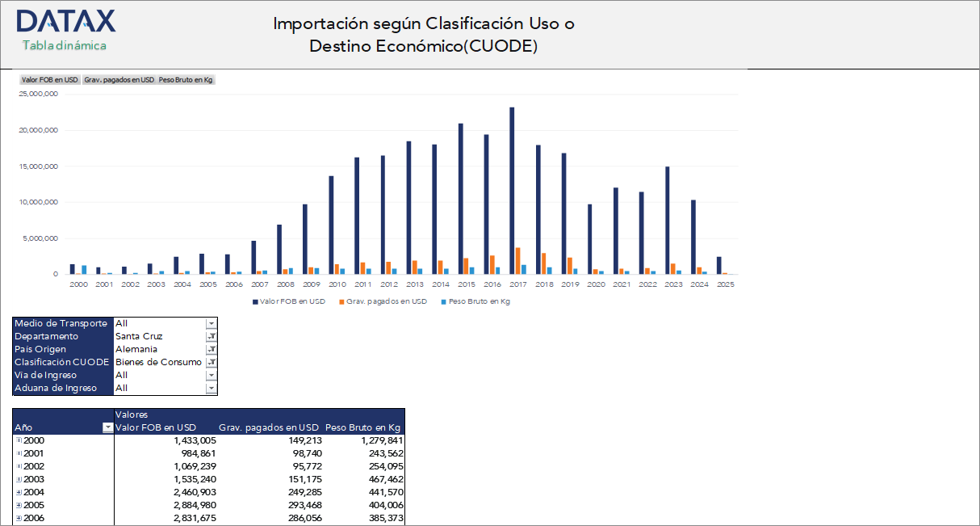Expand the 2004 pivot table row
980x526 pixels.
[x=18, y=491]
